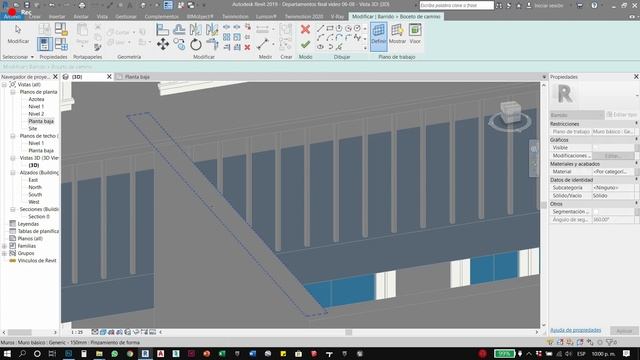Collapse Planos de techo node
The height and width of the screenshot is (360, 640).
point(12,136)
